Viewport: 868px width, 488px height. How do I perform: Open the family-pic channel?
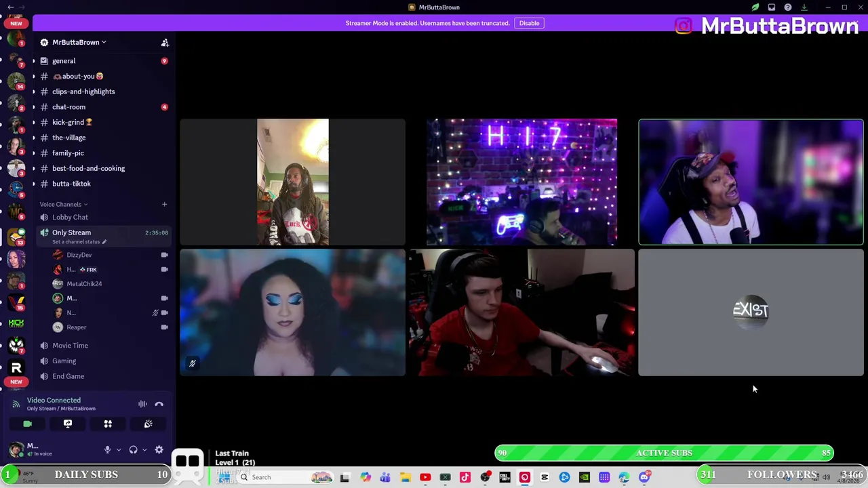pos(104,153)
